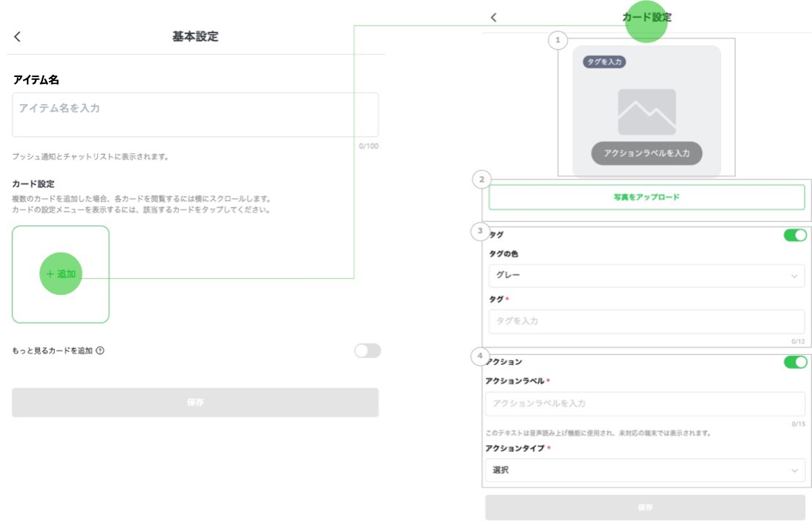Click the タグを入力 text input field

(646, 321)
